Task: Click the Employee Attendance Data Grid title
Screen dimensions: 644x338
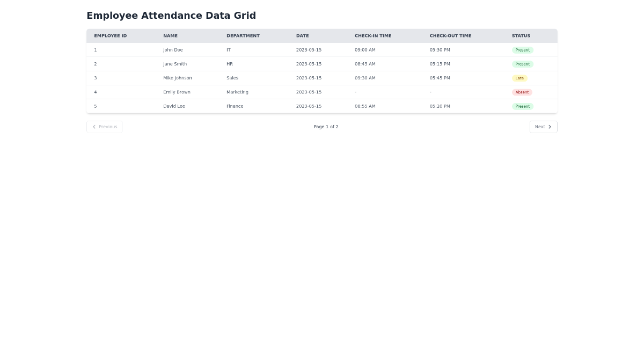Action: tap(171, 16)
